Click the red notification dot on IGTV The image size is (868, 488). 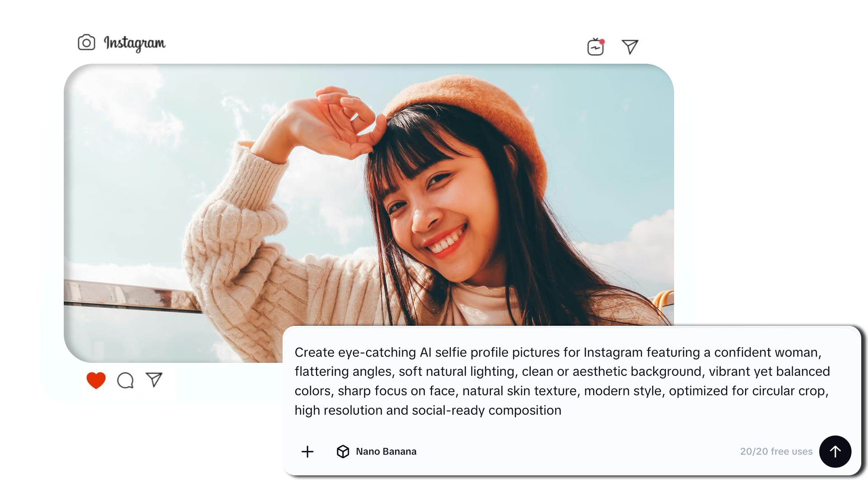[x=602, y=42]
